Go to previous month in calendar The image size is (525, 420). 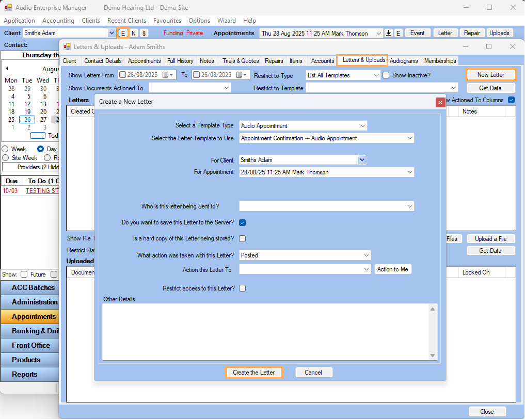pyautogui.click(x=7, y=69)
